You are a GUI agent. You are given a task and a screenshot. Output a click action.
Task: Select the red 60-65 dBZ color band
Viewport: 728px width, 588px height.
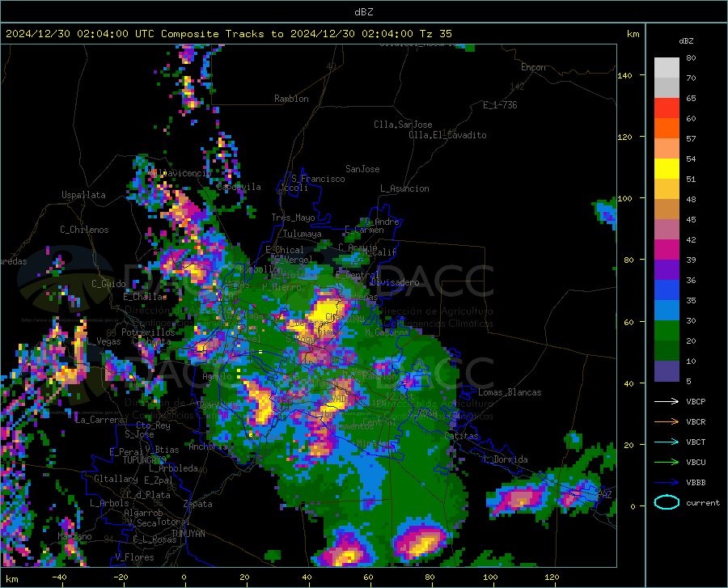(x=667, y=108)
